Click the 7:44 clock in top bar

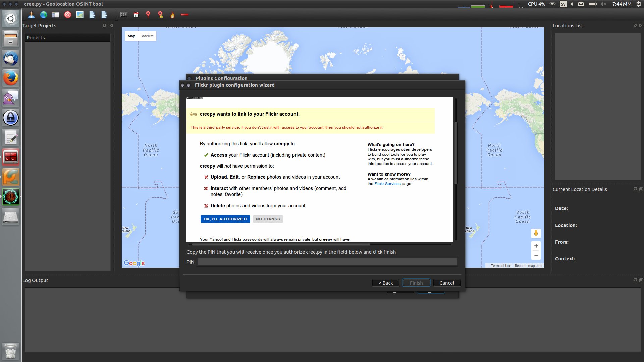tap(622, 4)
